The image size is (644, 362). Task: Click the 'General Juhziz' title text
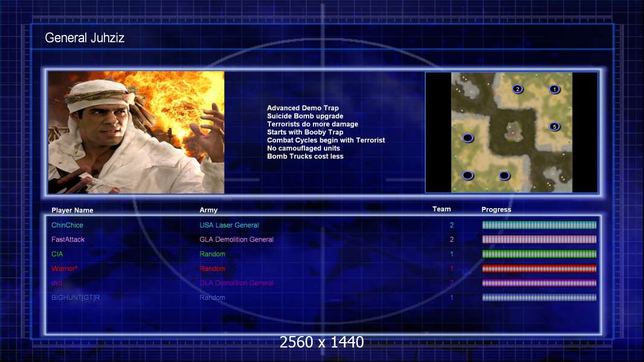85,38
